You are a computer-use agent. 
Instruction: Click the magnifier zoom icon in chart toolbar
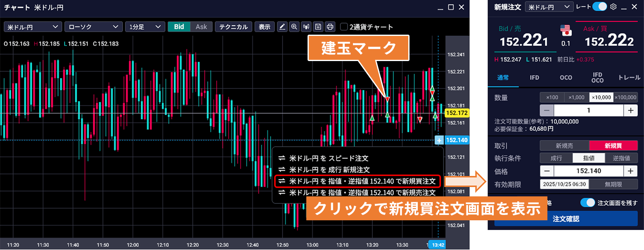point(294,27)
